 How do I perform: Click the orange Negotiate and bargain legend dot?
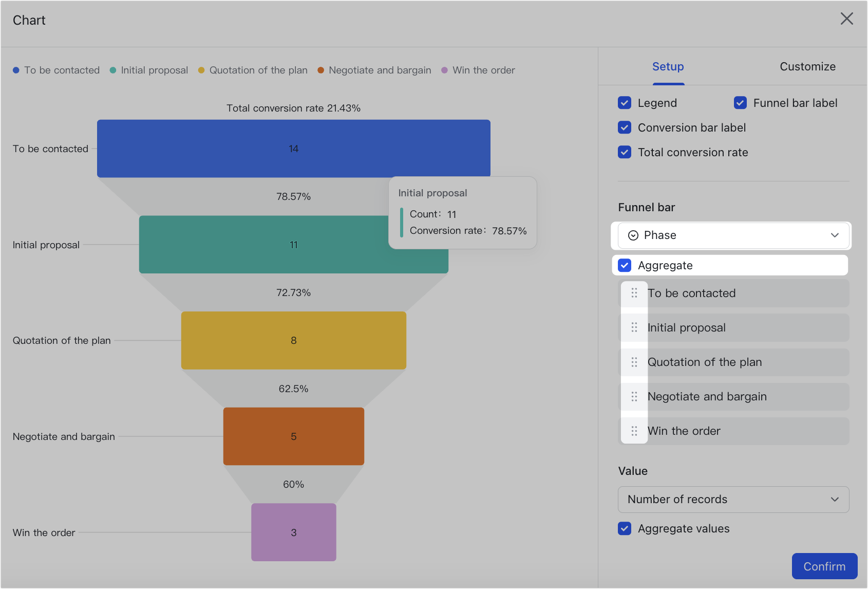click(x=321, y=70)
